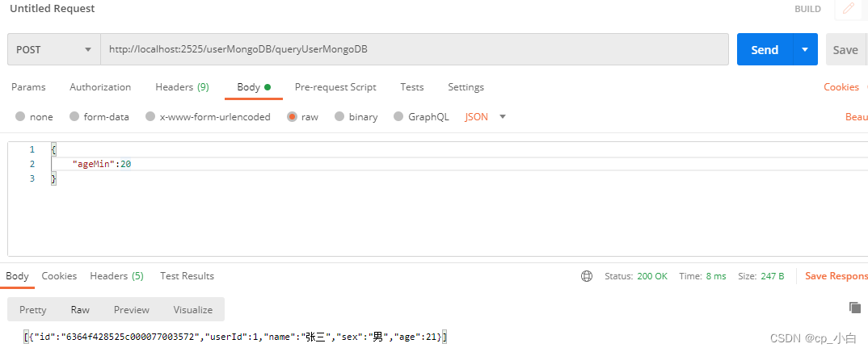
Task: Select the none body type radio
Action: pyautogui.click(x=20, y=116)
